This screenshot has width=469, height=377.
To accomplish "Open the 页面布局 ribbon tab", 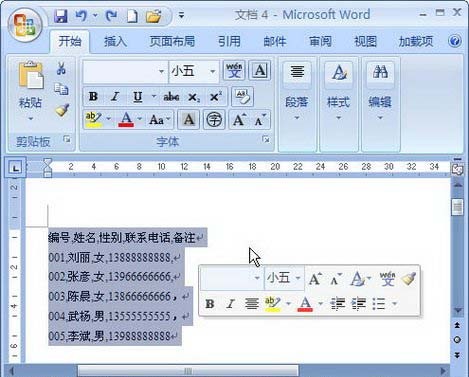I will coord(172,41).
